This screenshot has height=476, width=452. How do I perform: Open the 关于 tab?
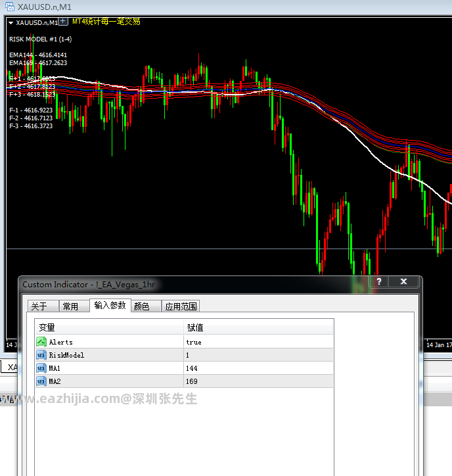43,306
